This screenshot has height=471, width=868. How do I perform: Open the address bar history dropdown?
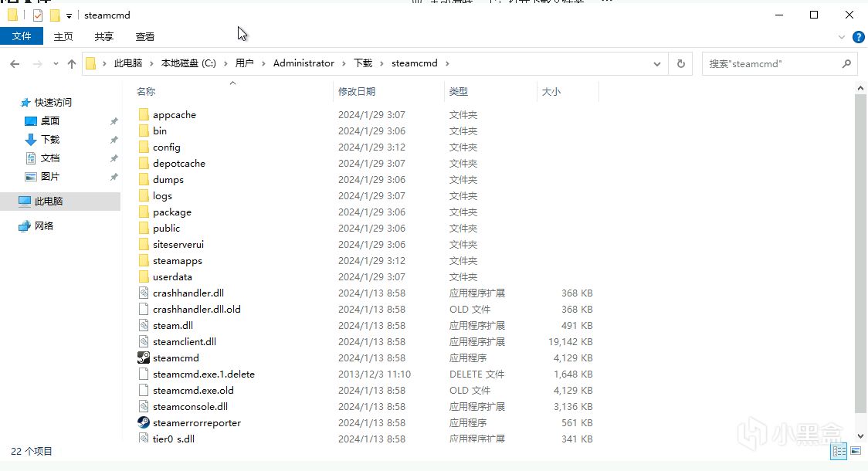click(657, 63)
